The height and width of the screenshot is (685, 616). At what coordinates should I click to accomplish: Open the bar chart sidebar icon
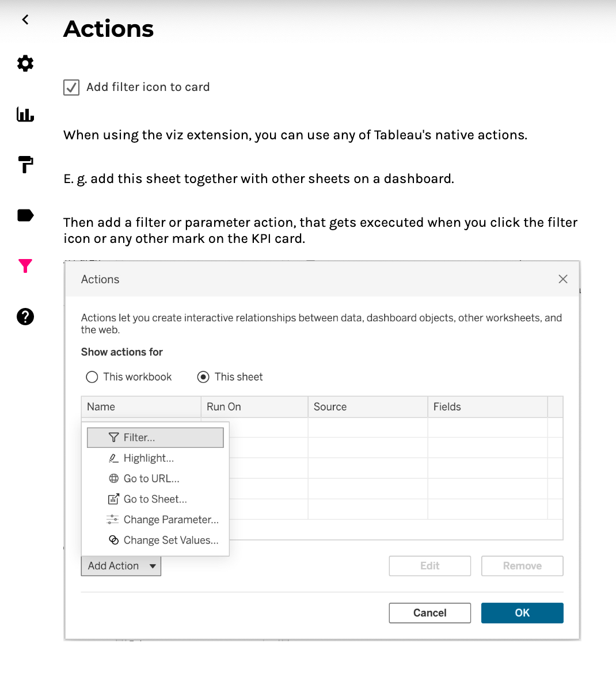tap(25, 115)
